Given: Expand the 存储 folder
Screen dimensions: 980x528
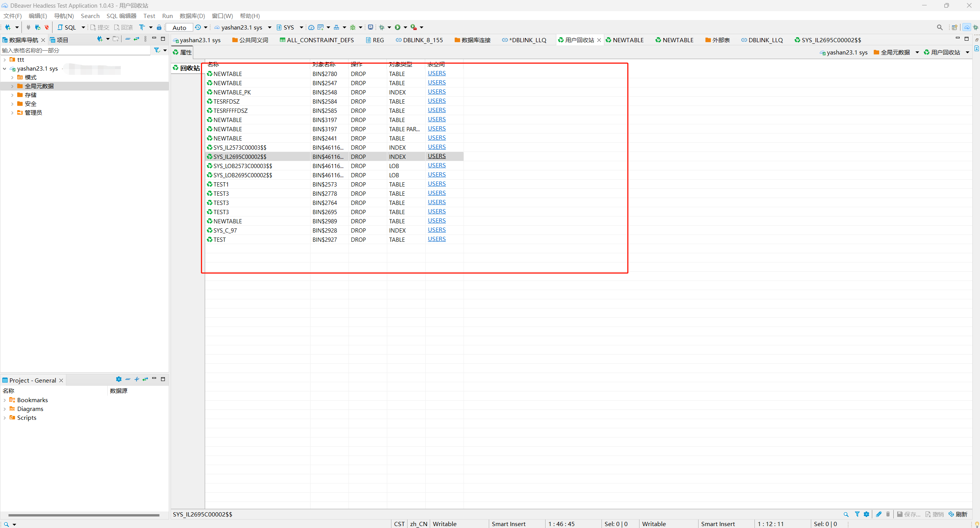Looking at the screenshot, I should tap(12, 95).
